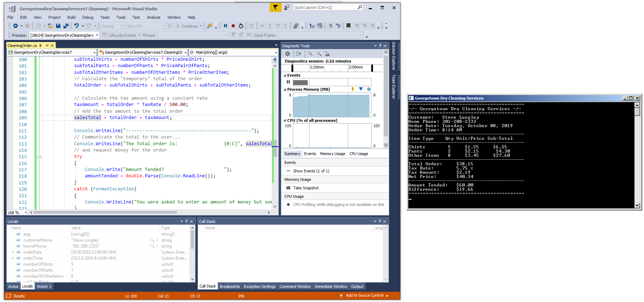Open the Debug menu
Screen dimensions: 644x302
click(x=88, y=17)
